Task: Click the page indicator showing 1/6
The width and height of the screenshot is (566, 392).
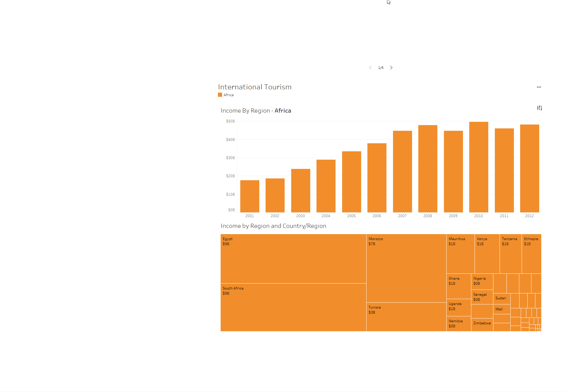Action: (381, 68)
